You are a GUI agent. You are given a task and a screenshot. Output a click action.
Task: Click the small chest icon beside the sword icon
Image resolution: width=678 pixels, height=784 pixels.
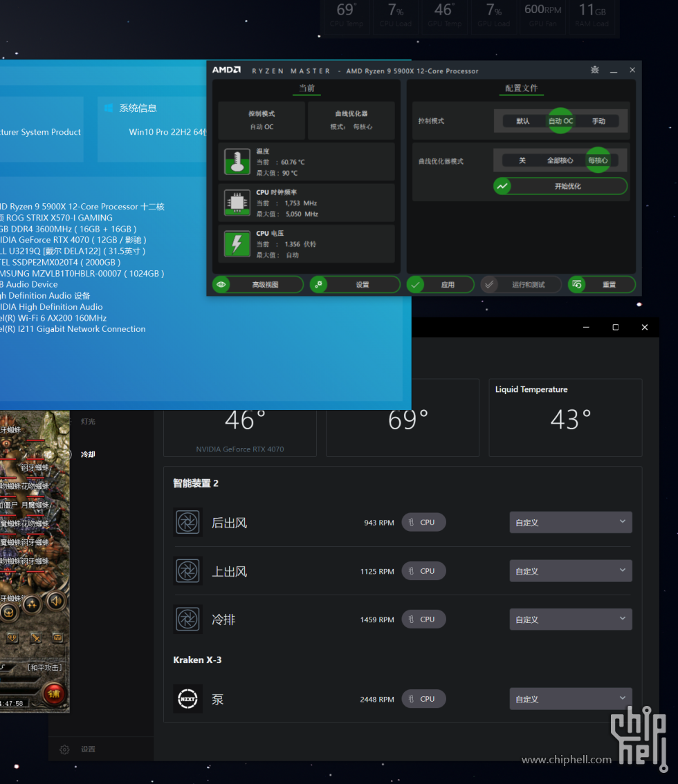pyautogui.click(x=57, y=638)
